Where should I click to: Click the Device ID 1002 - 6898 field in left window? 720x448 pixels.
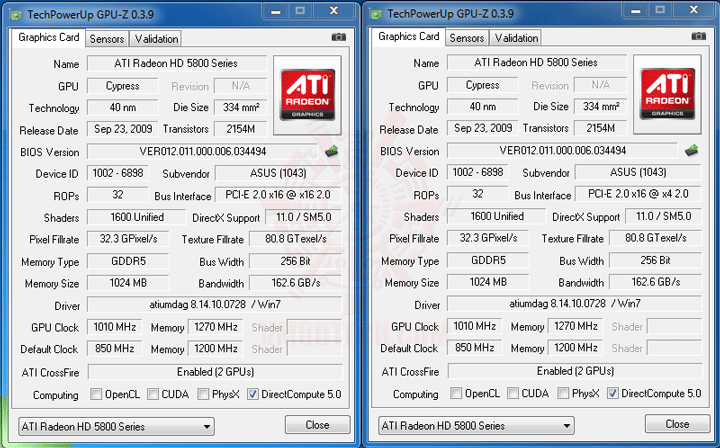pyautogui.click(x=118, y=173)
